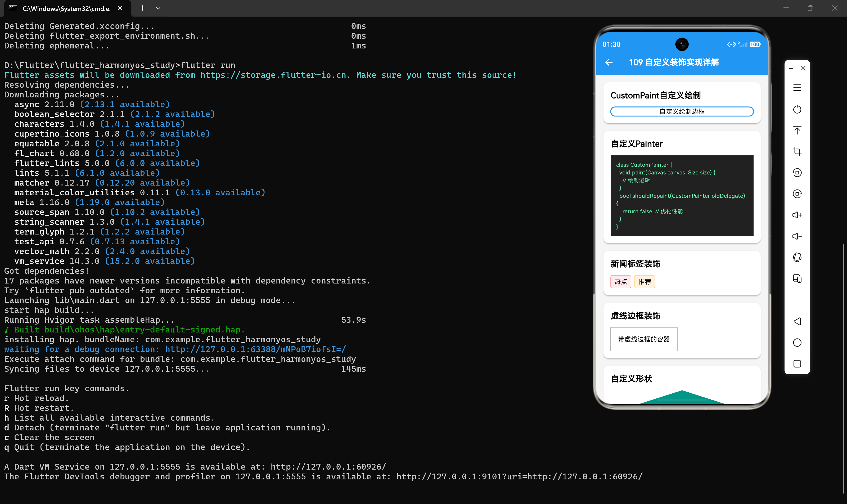Click the 'Got dependencies!' line
The height and width of the screenshot is (504, 847).
[x=47, y=271]
